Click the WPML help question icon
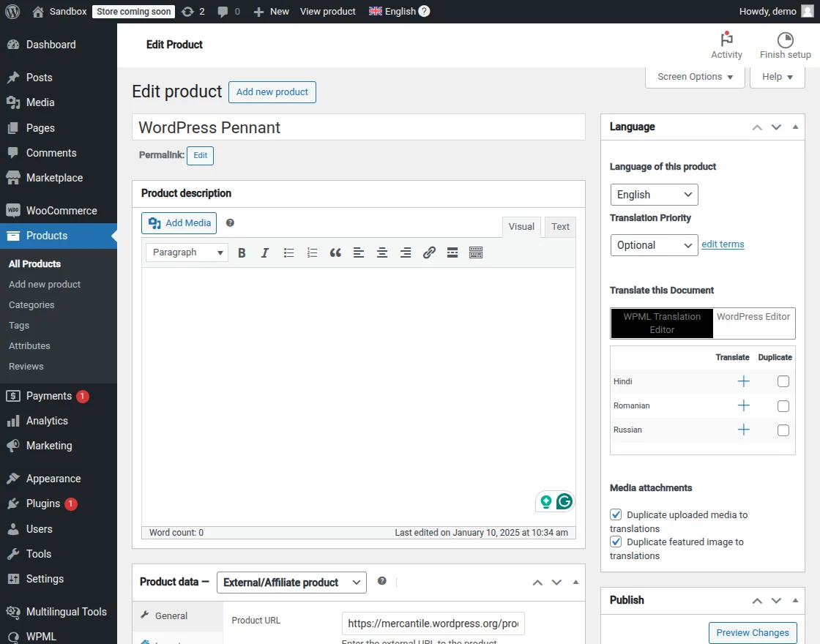The height and width of the screenshot is (644, 820). point(425,11)
